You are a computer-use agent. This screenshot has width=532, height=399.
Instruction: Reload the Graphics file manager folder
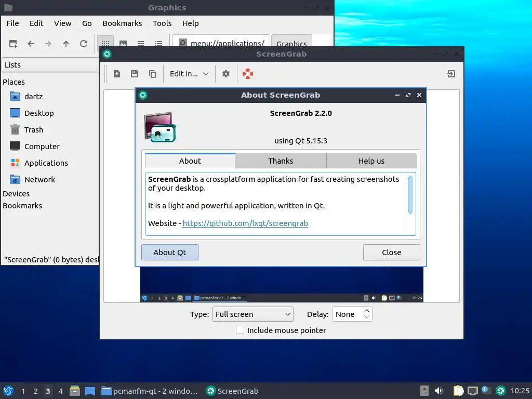coord(84,44)
